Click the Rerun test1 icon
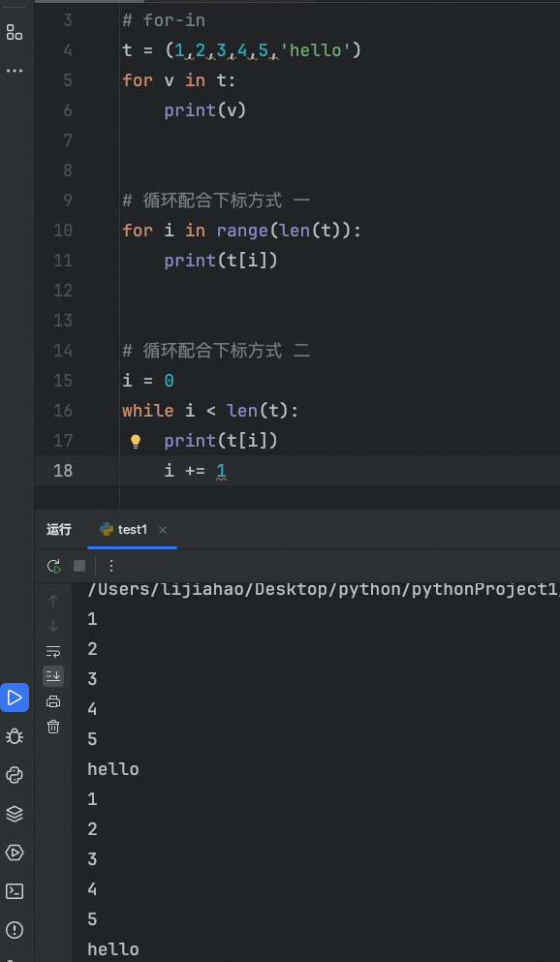 pyautogui.click(x=54, y=566)
